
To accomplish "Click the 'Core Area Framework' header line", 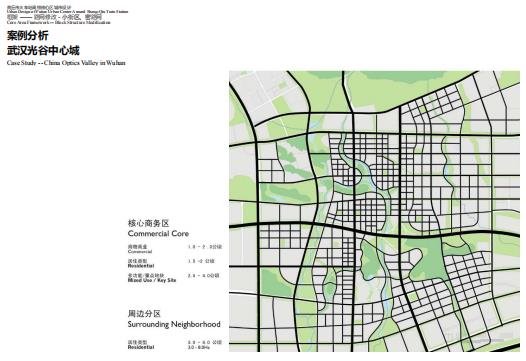I will coord(58,22).
